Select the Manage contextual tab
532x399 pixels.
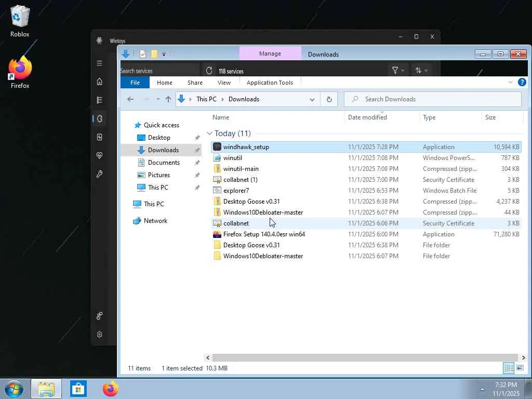pos(270,54)
